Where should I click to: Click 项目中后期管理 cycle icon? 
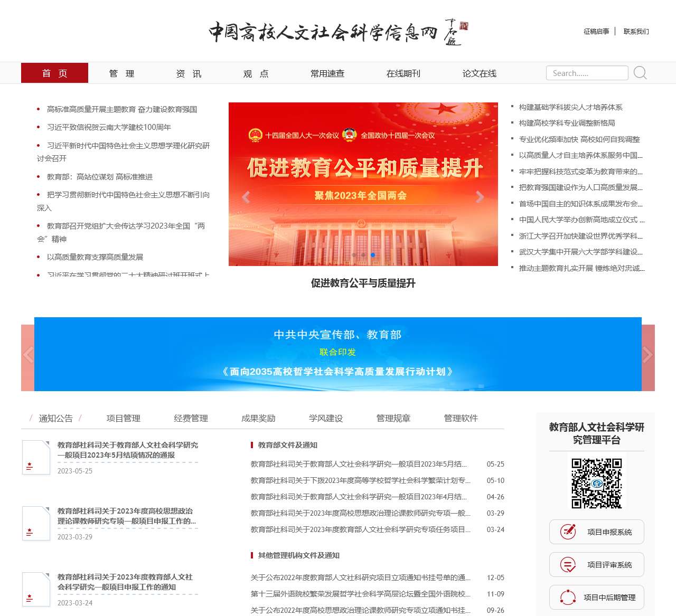[x=568, y=598]
